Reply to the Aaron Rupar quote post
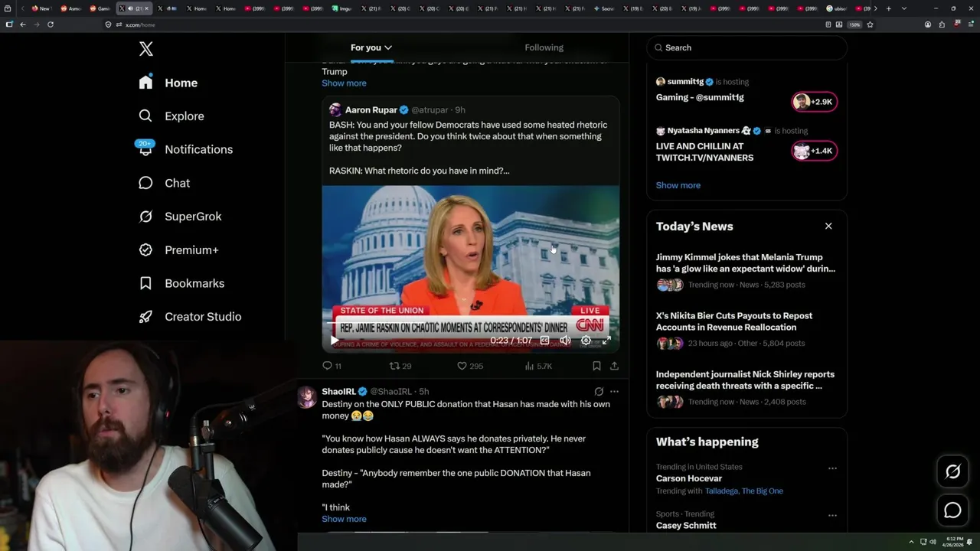The height and width of the screenshot is (551, 980). click(332, 366)
